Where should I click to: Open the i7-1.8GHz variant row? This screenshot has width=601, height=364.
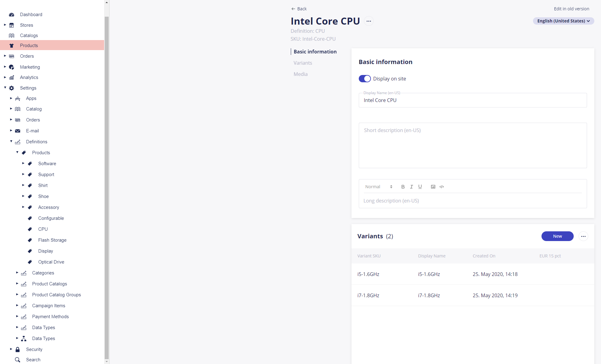(x=473, y=295)
